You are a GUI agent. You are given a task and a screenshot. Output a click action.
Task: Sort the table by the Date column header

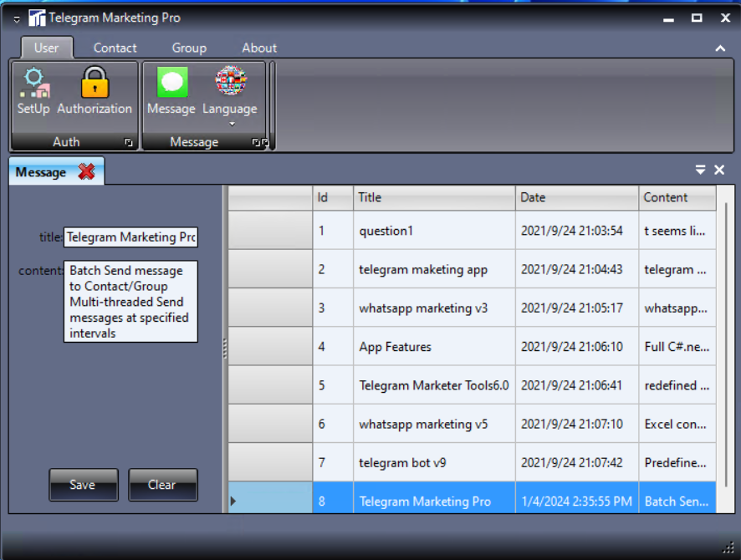tap(576, 197)
